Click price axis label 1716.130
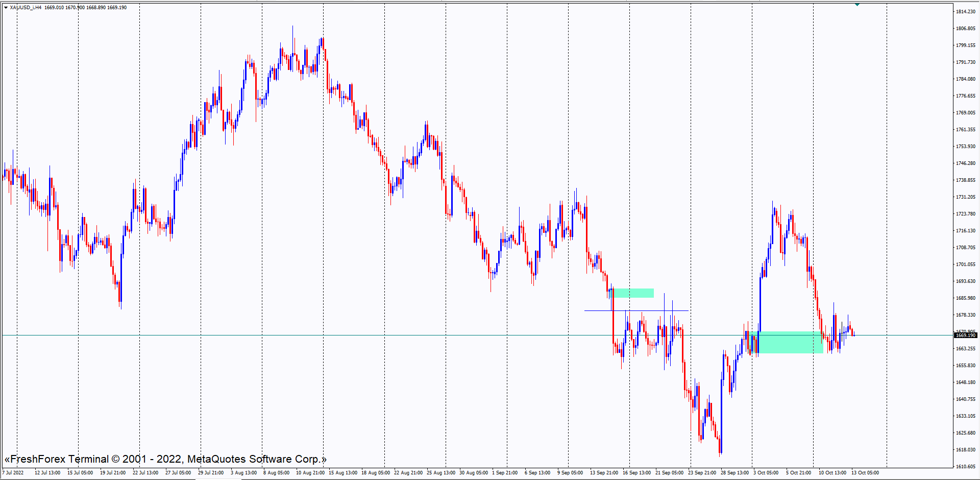 pyautogui.click(x=966, y=231)
